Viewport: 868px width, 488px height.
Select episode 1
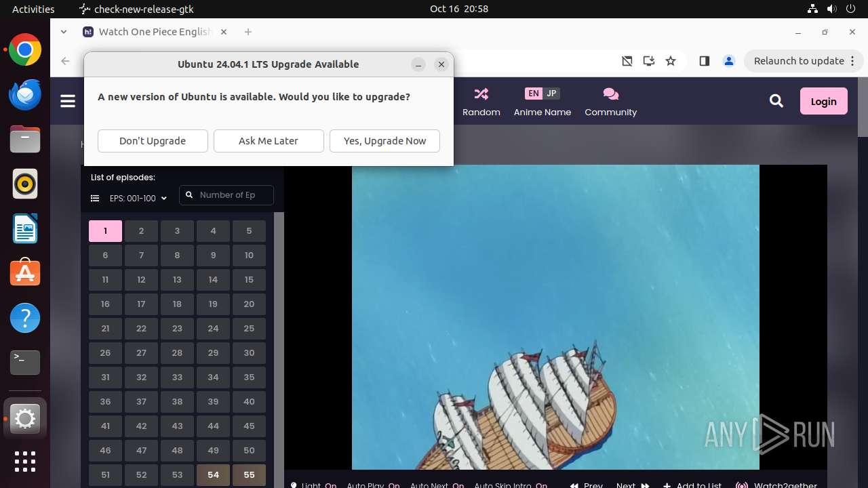click(x=105, y=231)
